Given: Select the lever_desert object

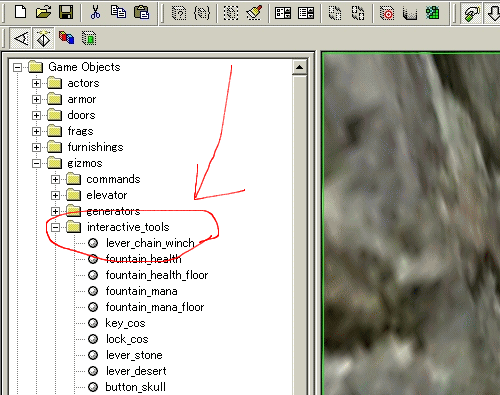Looking at the screenshot, I should pyautogui.click(x=136, y=371).
